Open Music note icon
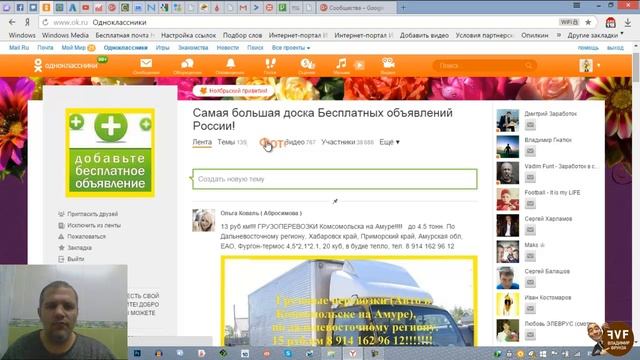This screenshot has height=360, width=640. click(341, 64)
